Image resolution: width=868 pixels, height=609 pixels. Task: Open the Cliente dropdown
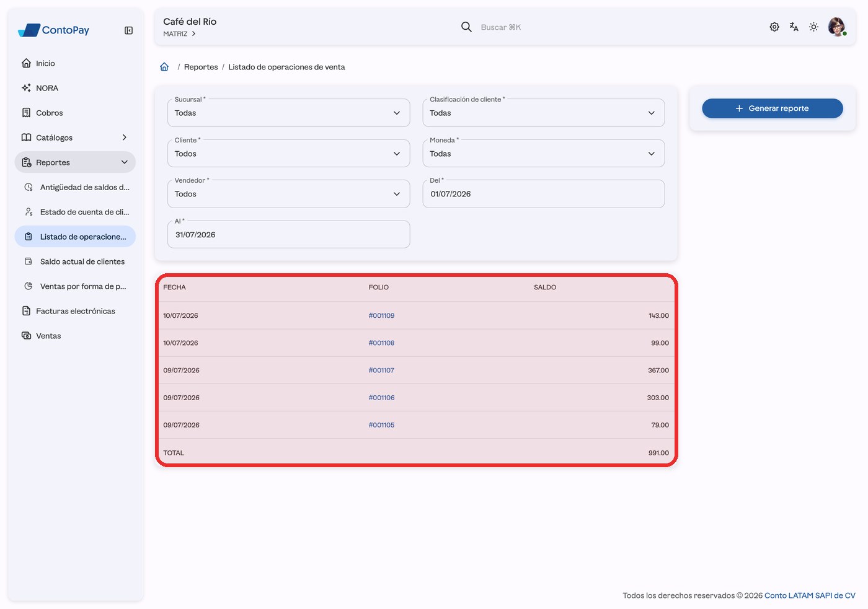(x=288, y=154)
